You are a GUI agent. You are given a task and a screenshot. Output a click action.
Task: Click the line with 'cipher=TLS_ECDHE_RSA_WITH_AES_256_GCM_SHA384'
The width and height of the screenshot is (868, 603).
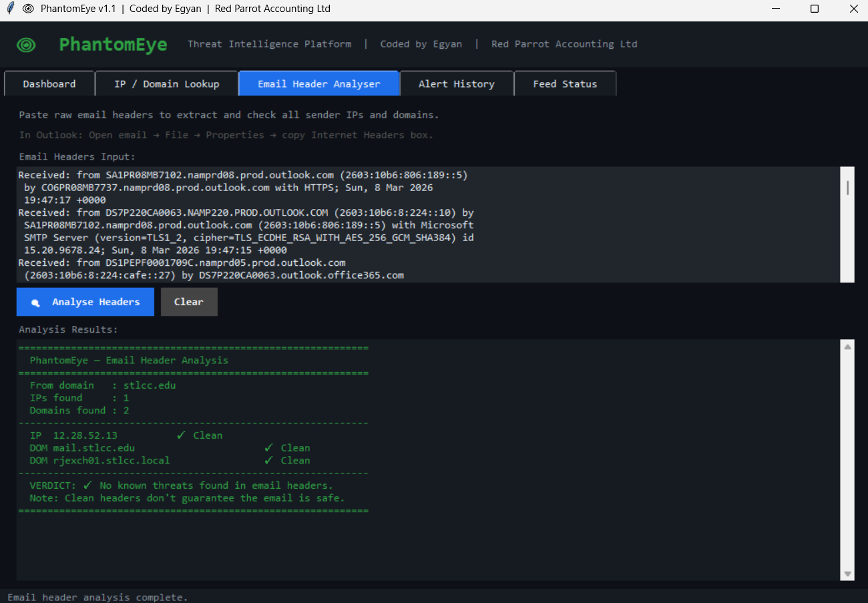[249, 238]
